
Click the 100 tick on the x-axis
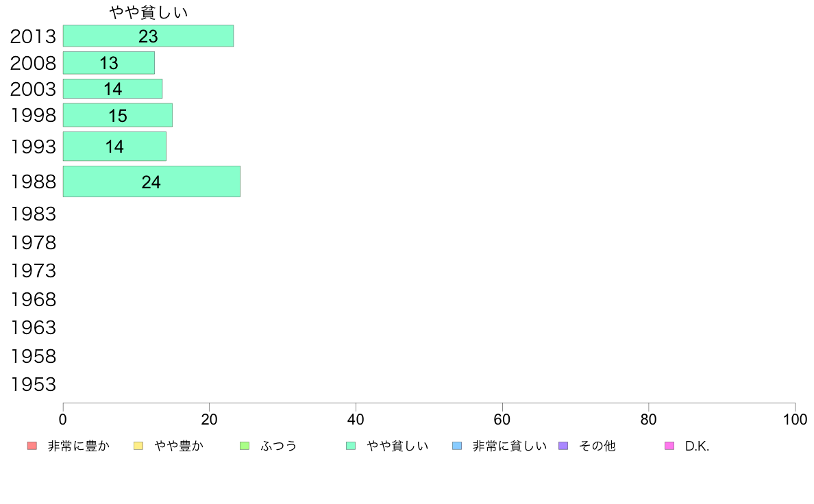pyautogui.click(x=795, y=419)
